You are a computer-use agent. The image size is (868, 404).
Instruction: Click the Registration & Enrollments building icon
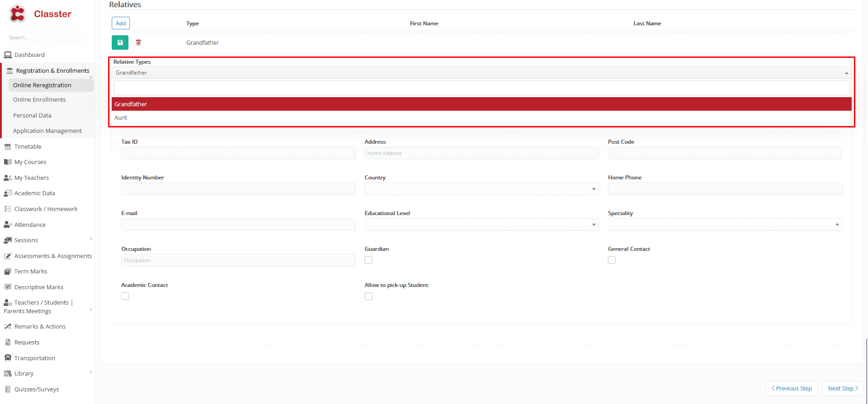(x=9, y=70)
